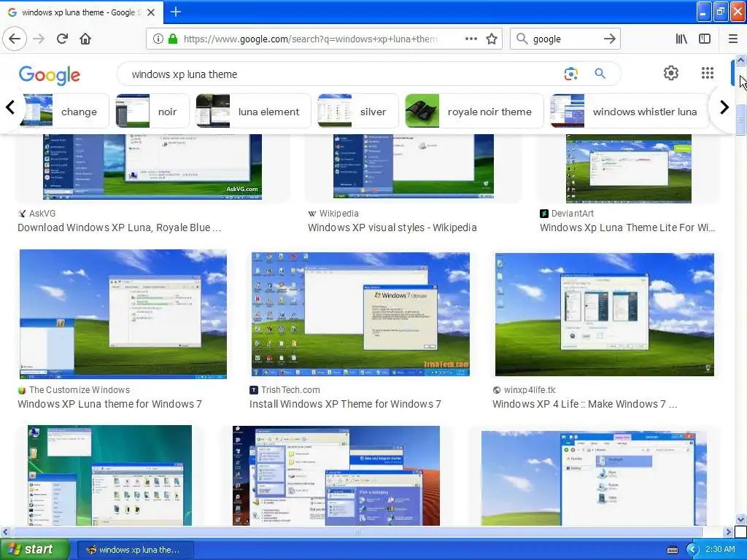747x560 pixels.
Task: Open the DeviantArt Luna Theme Lite thumbnail
Action: [x=628, y=168]
